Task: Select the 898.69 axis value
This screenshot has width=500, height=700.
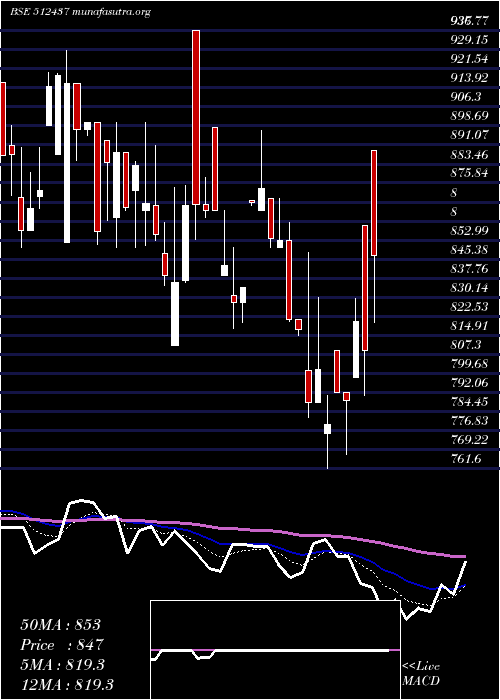Action: pyautogui.click(x=470, y=117)
